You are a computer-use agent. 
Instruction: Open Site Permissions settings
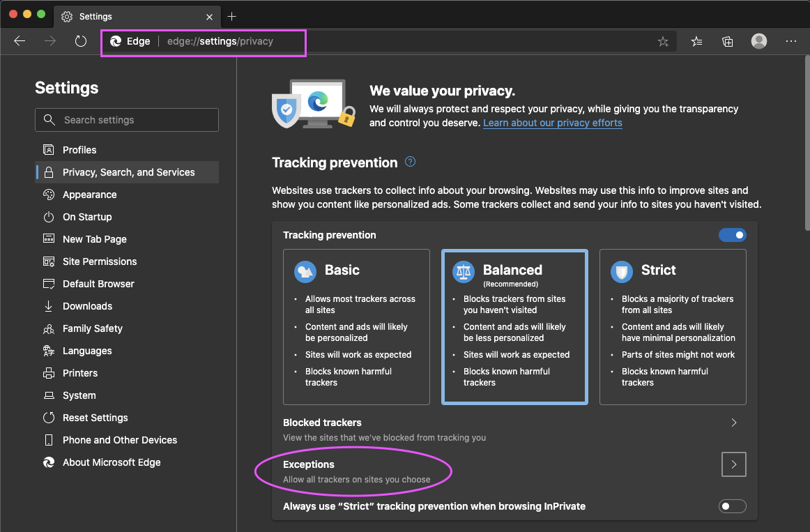(x=127, y=261)
